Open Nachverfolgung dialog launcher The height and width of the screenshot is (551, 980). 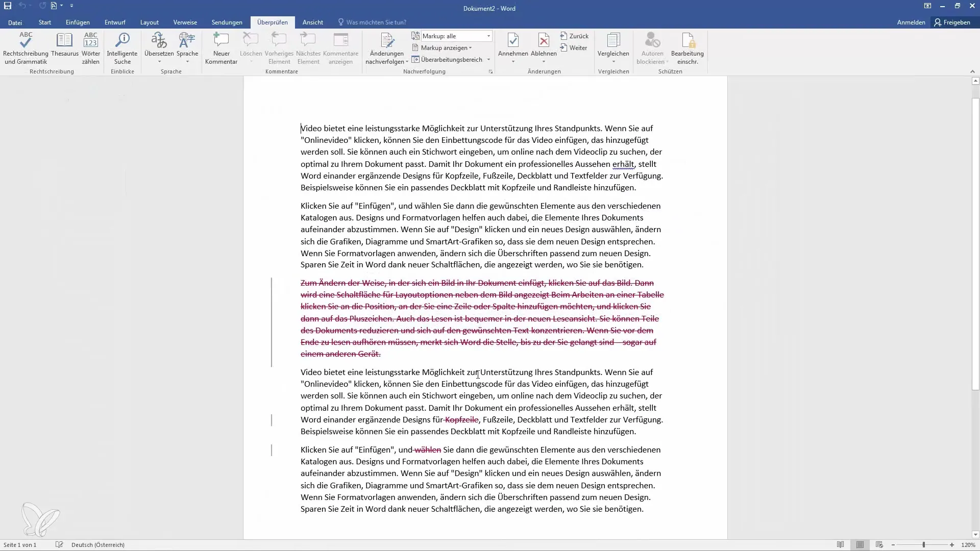491,72
